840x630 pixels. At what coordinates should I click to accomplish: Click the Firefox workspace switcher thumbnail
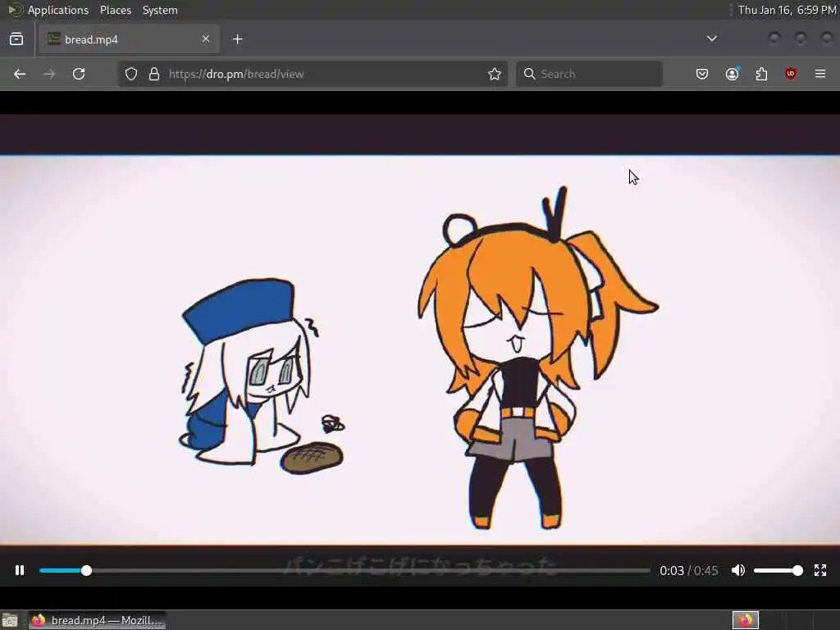point(746,620)
